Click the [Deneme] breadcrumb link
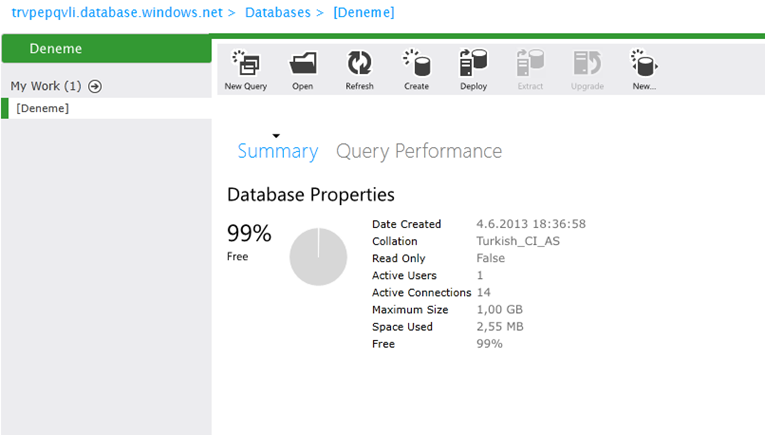 coord(364,12)
